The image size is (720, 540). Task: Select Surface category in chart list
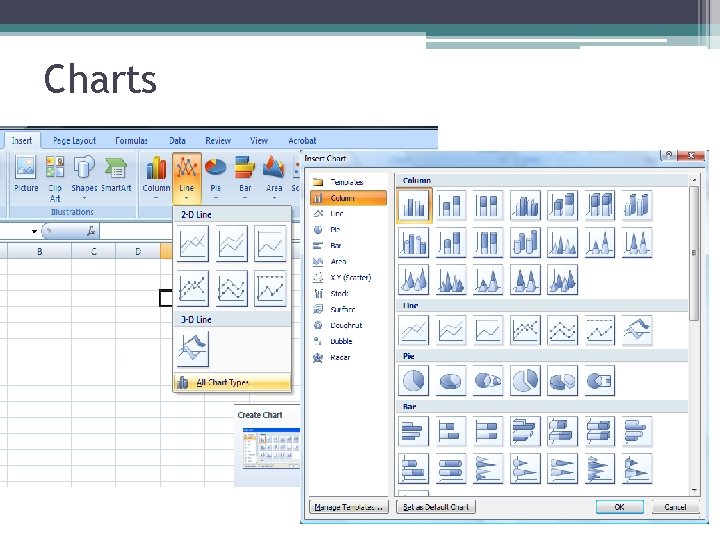[x=348, y=309]
